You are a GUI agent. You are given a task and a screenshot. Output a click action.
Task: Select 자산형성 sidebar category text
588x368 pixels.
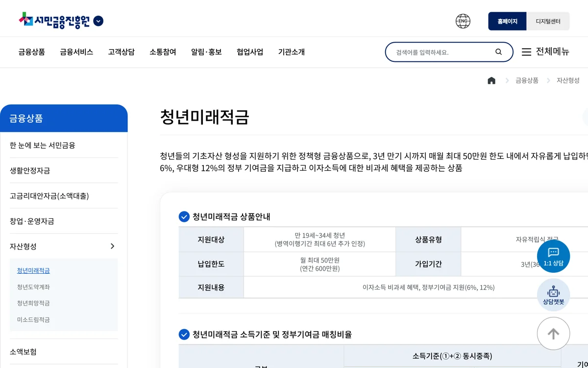[x=23, y=246]
